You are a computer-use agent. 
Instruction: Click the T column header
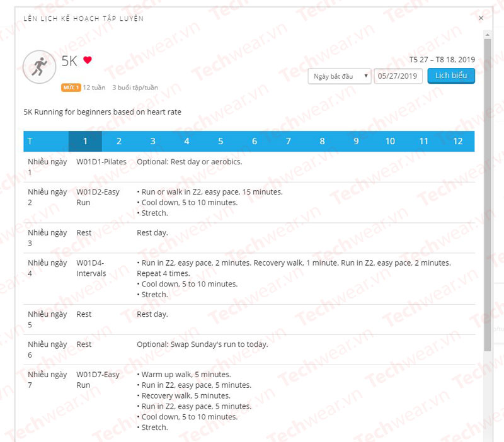point(30,141)
